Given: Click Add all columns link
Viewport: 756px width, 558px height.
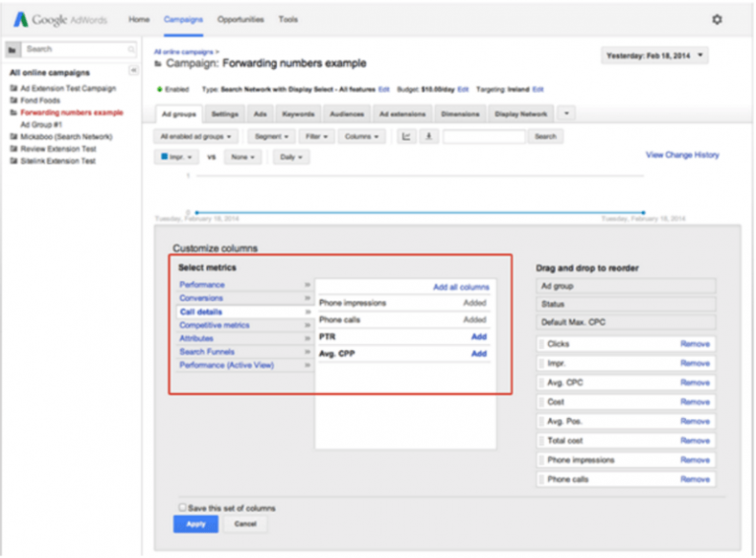Looking at the screenshot, I should [x=461, y=287].
